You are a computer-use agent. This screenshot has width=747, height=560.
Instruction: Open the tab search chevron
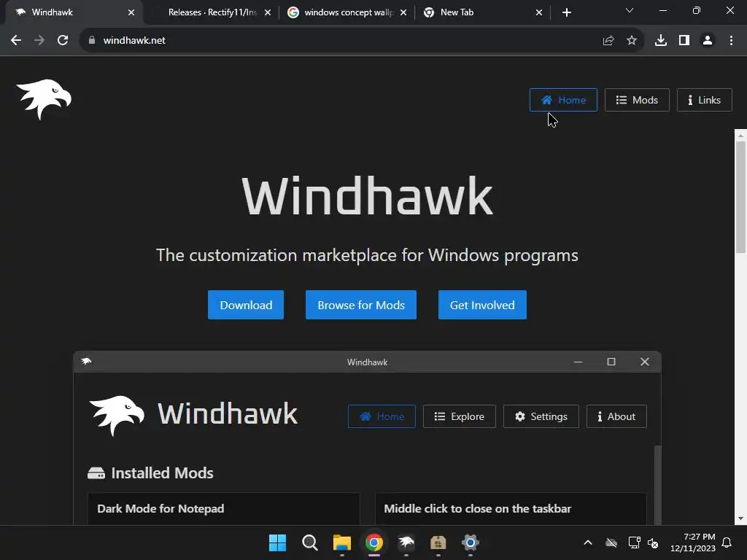coord(630,10)
